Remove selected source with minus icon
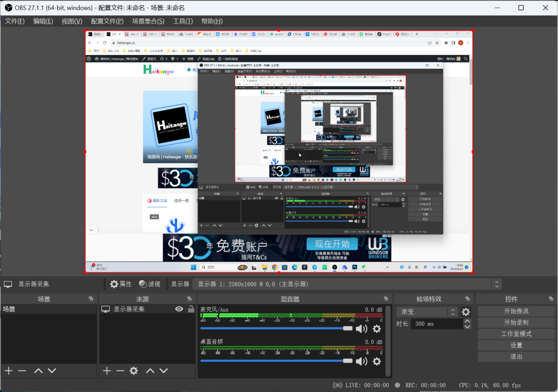Screen dimensions: 558x392 (x=120, y=371)
